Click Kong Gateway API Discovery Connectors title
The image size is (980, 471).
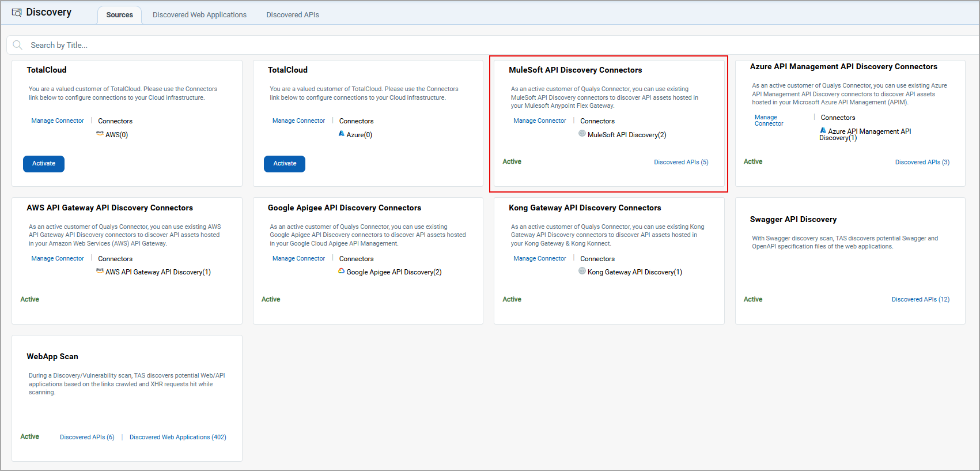585,208
